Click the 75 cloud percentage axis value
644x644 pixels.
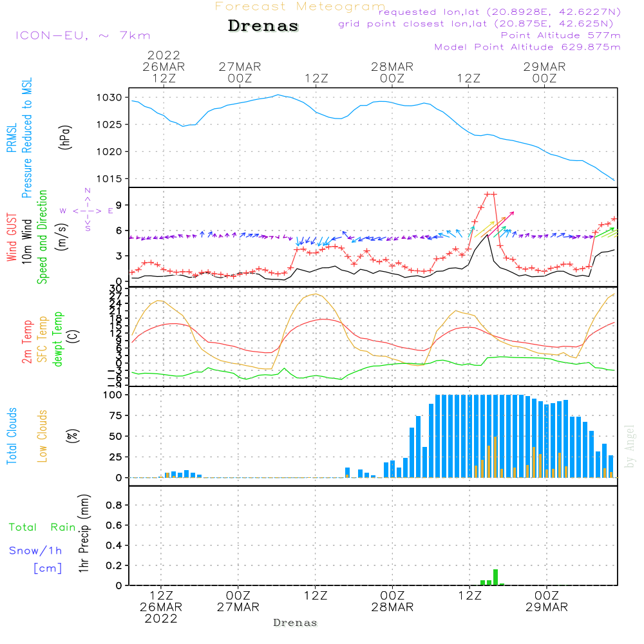(x=116, y=415)
